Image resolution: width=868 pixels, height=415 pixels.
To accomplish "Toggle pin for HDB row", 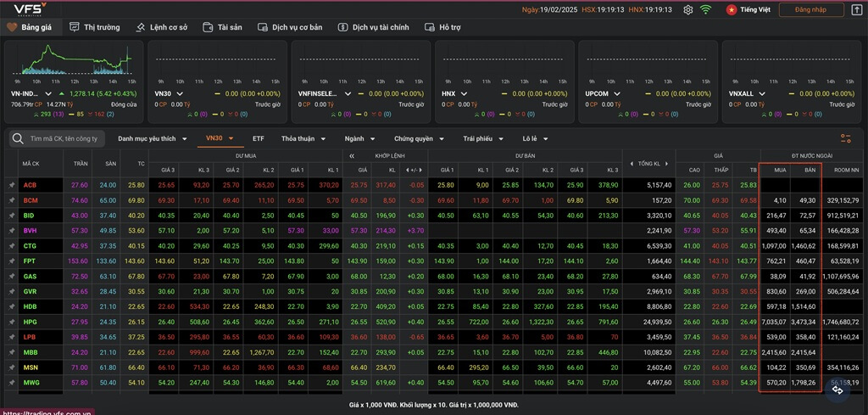I will (x=11, y=306).
